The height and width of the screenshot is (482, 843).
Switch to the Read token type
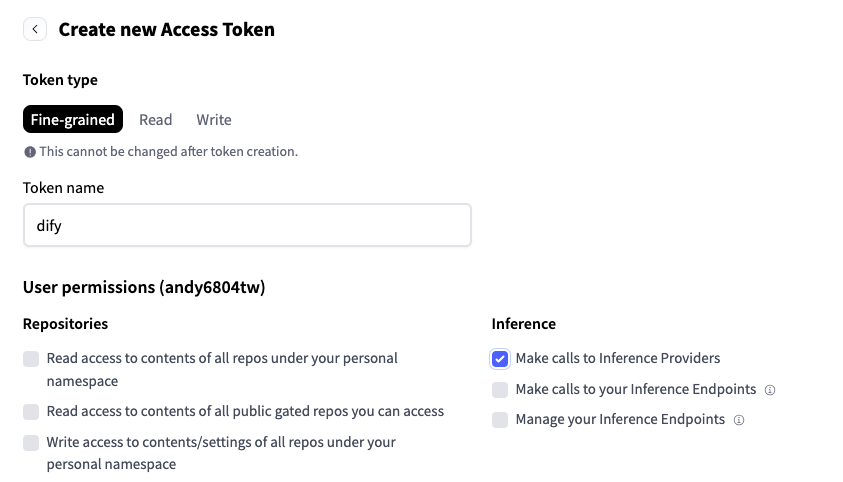[155, 120]
